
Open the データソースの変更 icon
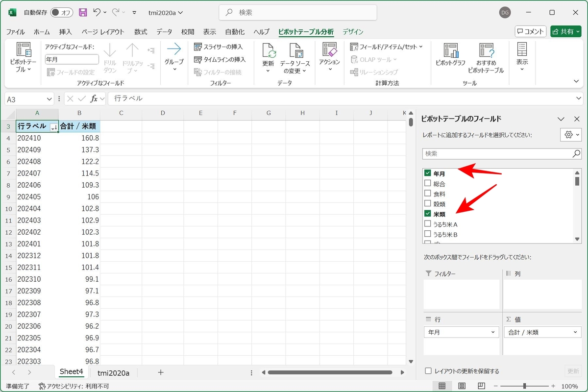click(295, 51)
